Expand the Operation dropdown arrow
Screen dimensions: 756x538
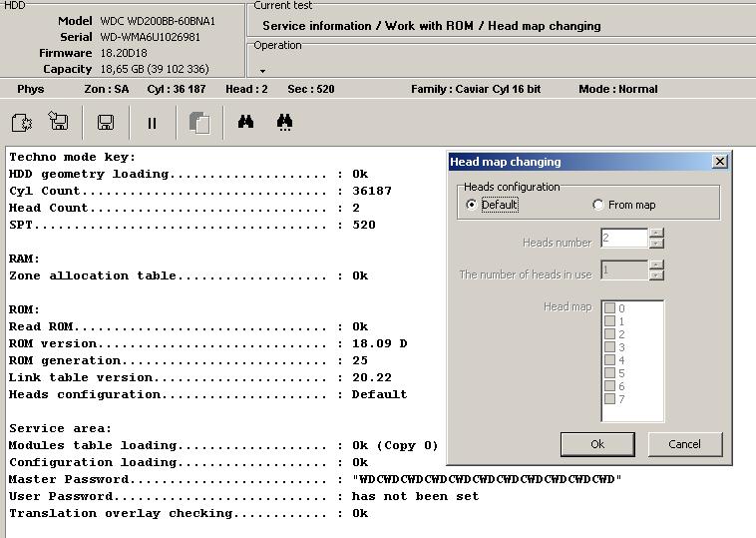point(262,71)
